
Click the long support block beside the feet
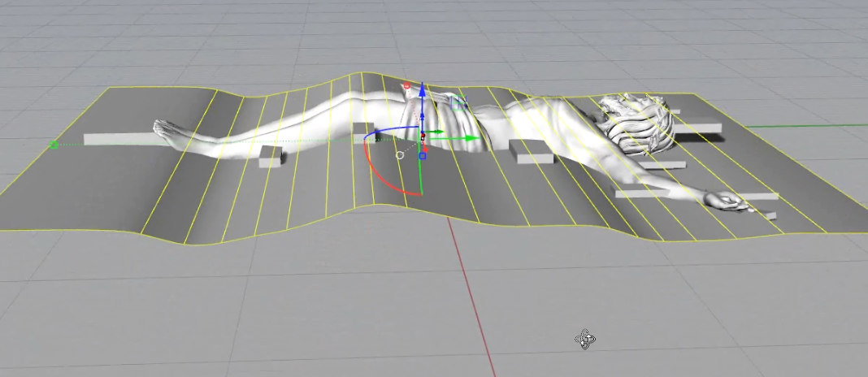click(x=114, y=139)
